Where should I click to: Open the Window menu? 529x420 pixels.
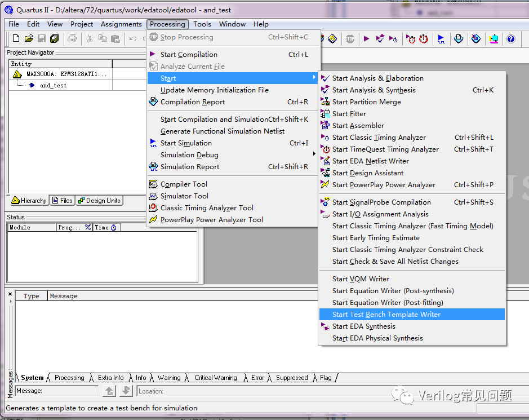pos(232,24)
